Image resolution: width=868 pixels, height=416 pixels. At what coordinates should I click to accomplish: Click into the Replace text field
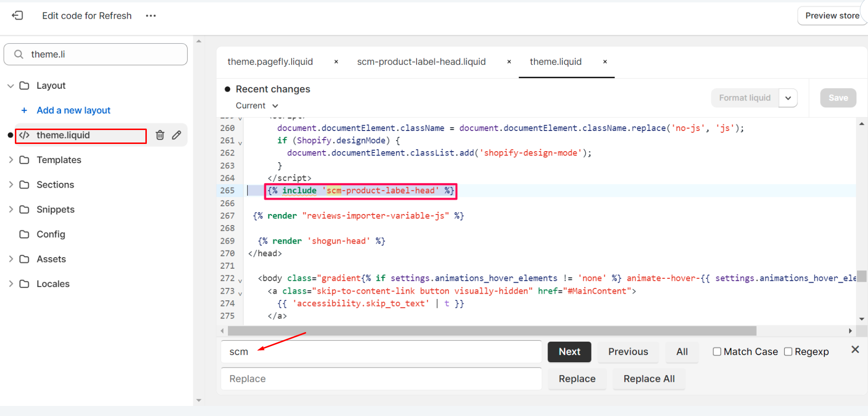(x=381, y=379)
